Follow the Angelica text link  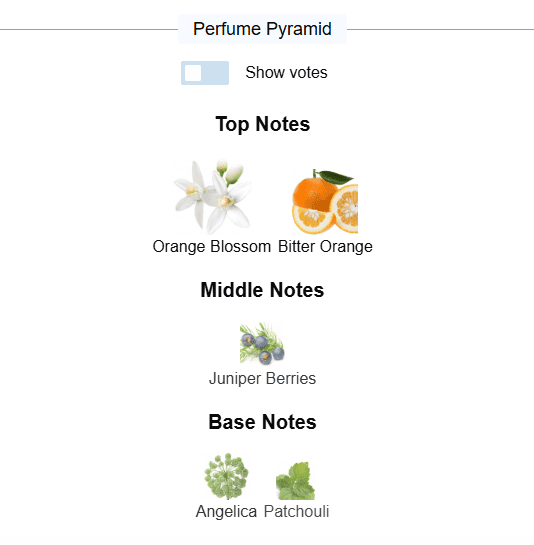click(226, 512)
